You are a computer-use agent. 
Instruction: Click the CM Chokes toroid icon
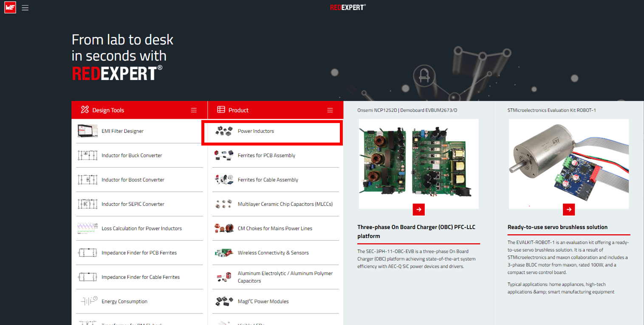[x=224, y=228]
